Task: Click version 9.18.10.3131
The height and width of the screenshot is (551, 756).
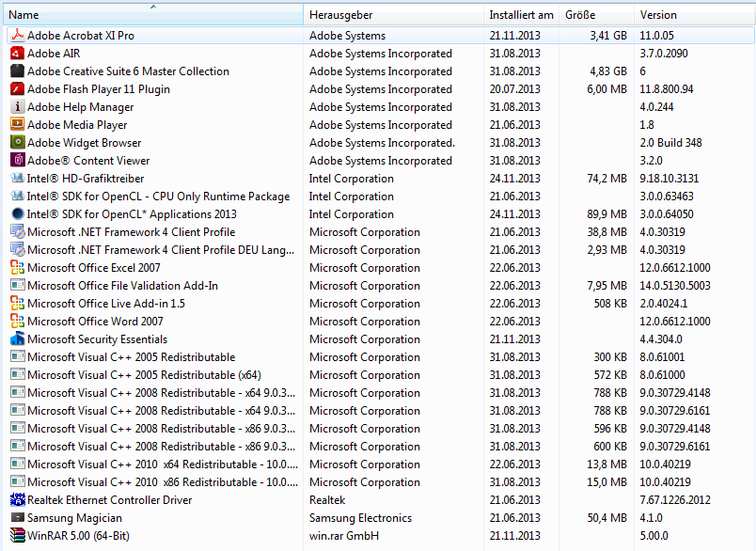Action: pyautogui.click(x=669, y=178)
